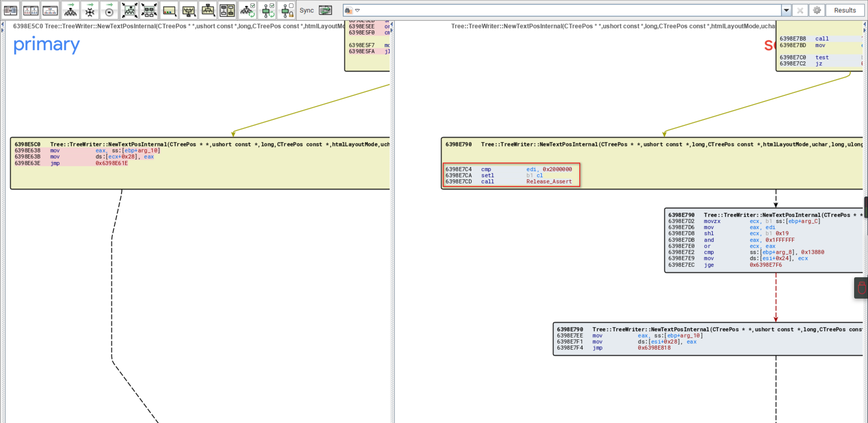Click zoom to fit graph icon

coord(130,11)
